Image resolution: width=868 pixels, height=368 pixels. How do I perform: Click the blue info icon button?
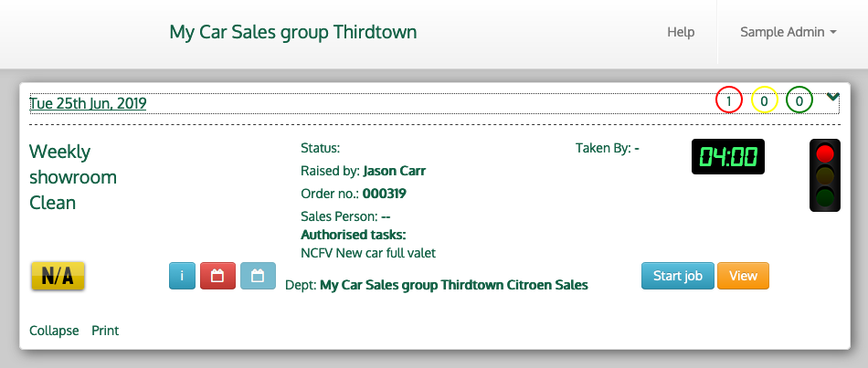coord(183,276)
